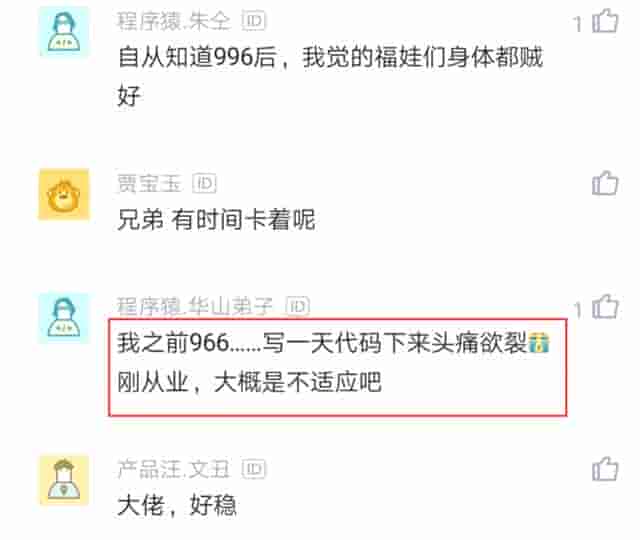
Task: Like the comment by 程序猿.朱仝
Action: pos(605,21)
